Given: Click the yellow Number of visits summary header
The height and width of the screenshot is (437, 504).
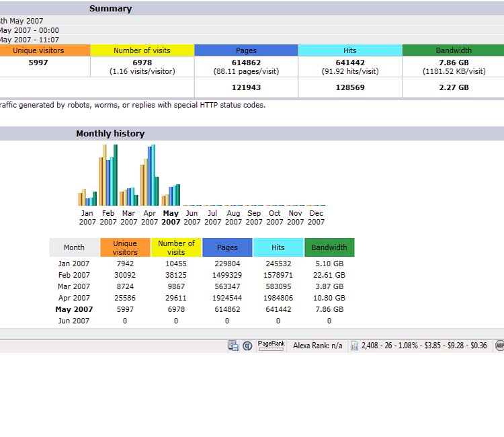Looking at the screenshot, I should pos(142,50).
